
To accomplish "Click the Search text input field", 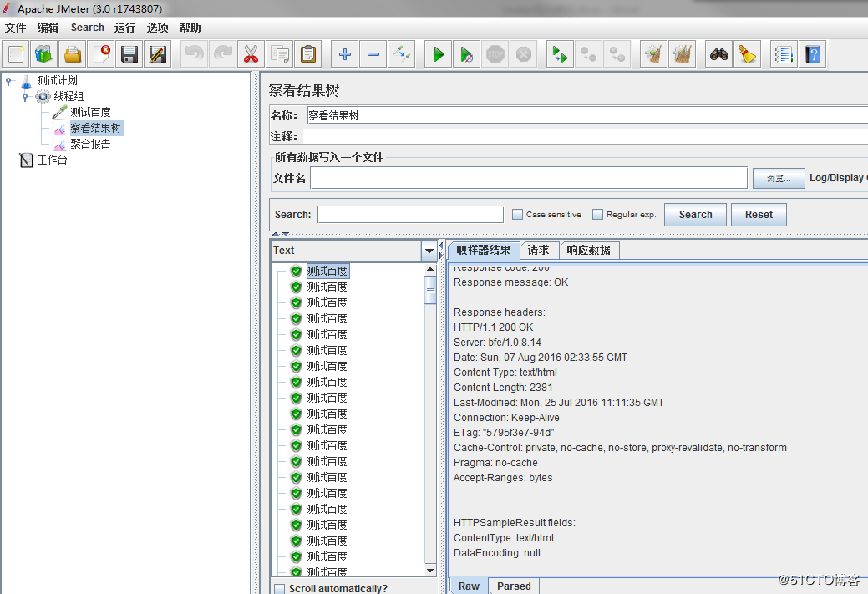I will click(x=410, y=214).
